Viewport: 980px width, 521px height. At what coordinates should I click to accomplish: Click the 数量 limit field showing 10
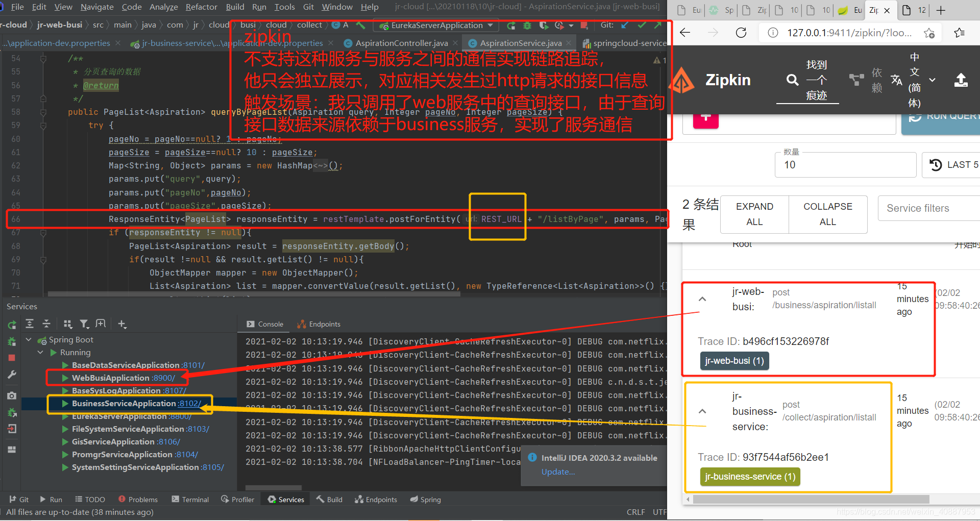845,165
